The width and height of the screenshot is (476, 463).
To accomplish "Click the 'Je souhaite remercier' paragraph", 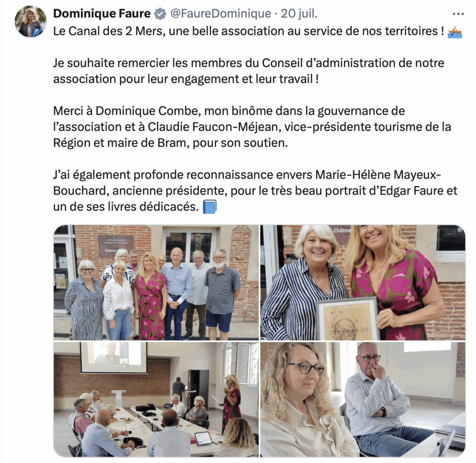I will (248, 71).
